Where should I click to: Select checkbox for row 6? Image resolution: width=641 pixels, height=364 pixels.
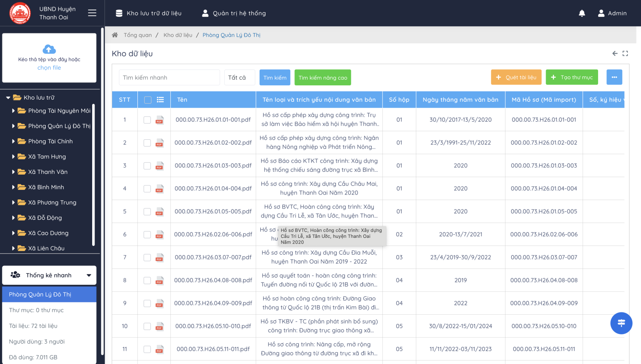[147, 234]
